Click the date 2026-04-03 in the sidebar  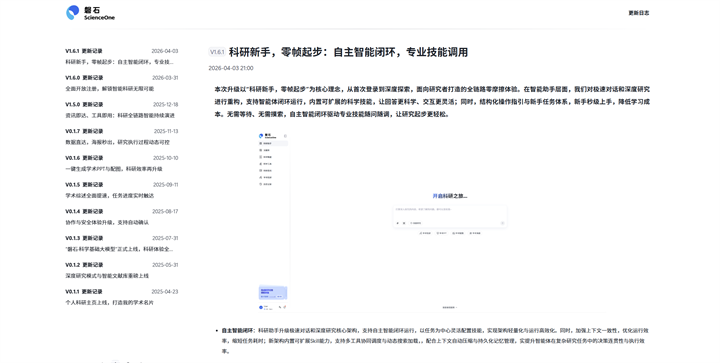tap(165, 51)
